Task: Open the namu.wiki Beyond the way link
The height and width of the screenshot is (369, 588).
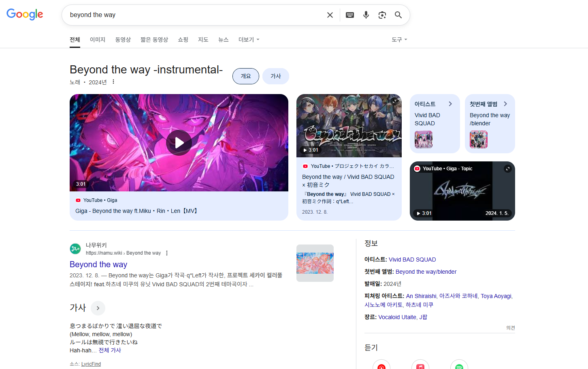Action: pyautogui.click(x=98, y=264)
